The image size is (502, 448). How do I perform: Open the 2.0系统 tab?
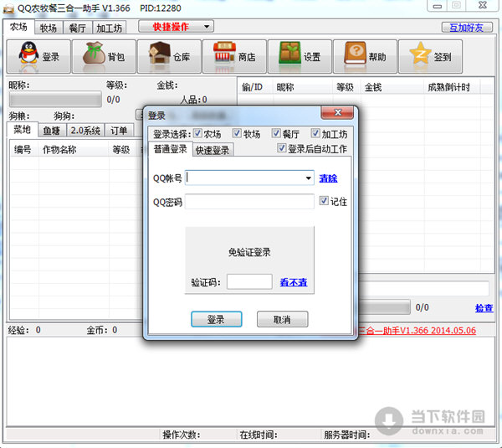85,131
